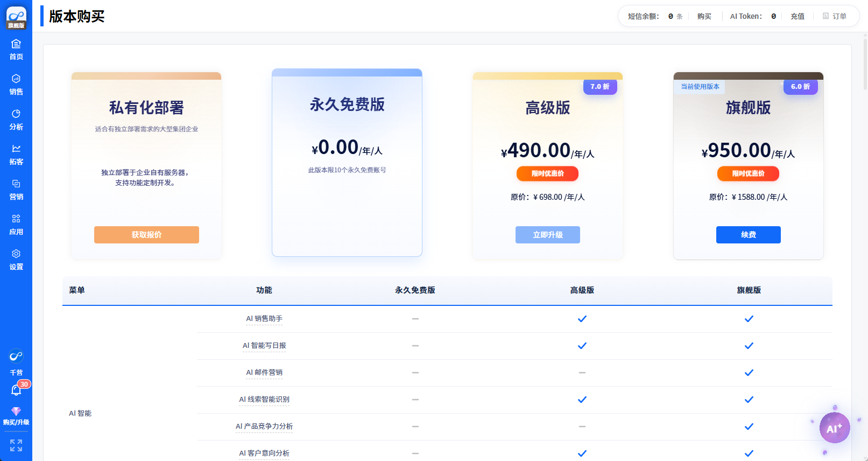The image size is (868, 461).
Task: Open the 千言 assistant icon
Action: 16,357
